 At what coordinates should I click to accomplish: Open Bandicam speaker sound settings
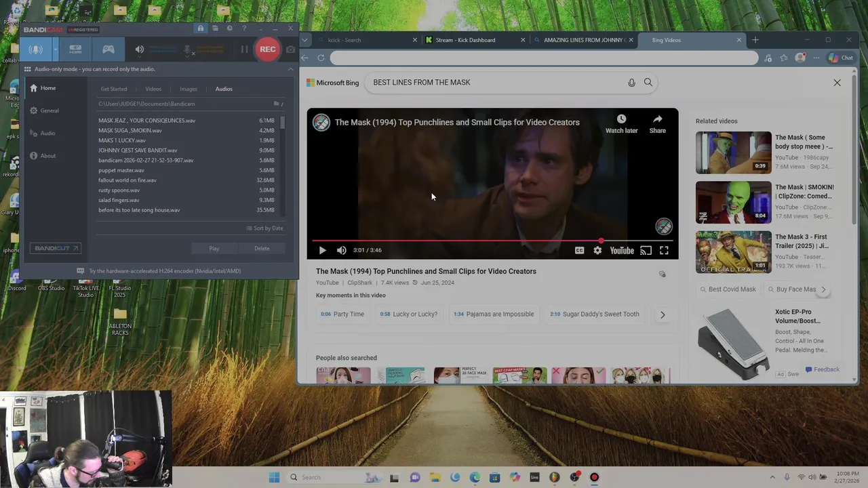pos(139,49)
